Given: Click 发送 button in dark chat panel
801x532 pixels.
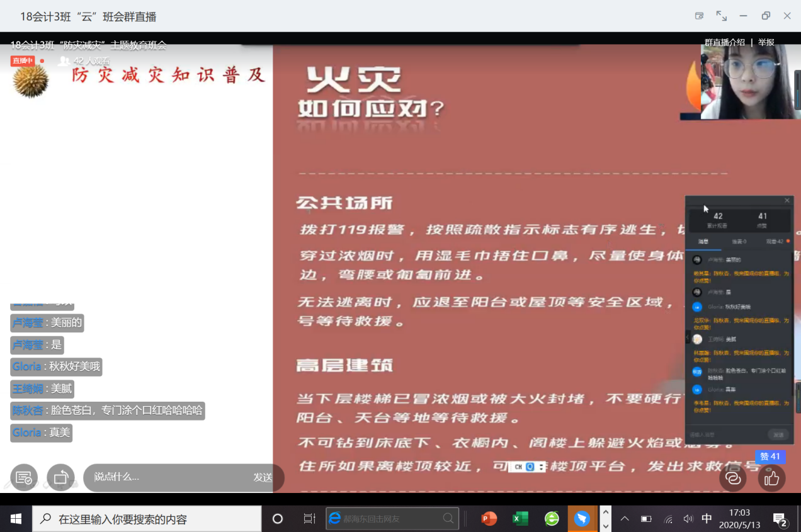Looking at the screenshot, I should pos(778,434).
